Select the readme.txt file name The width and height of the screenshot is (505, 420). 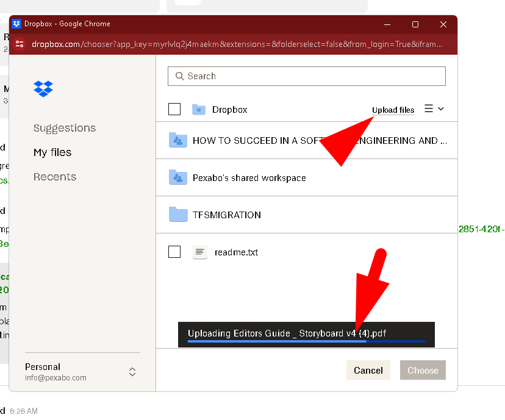coord(237,252)
